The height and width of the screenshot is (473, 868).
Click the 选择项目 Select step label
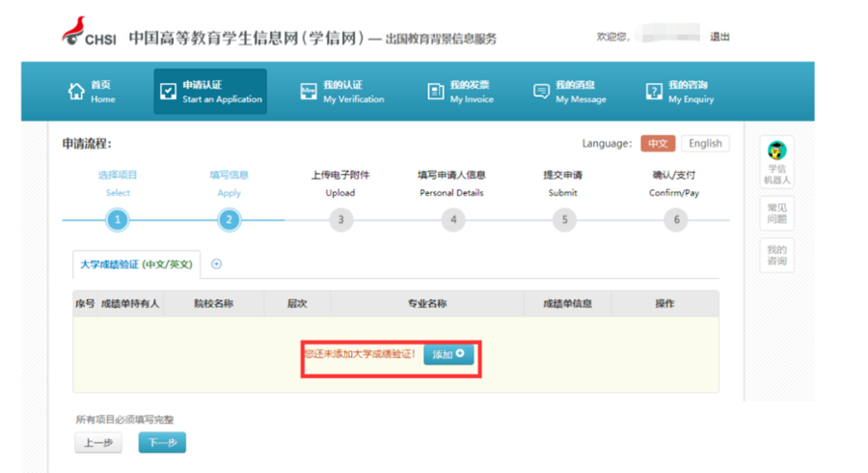(118, 183)
